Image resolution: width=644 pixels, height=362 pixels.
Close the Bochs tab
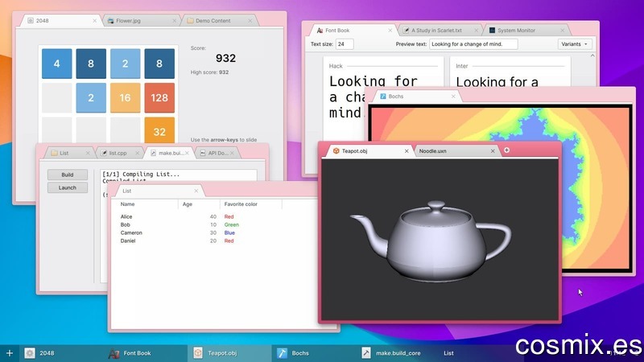point(453,97)
